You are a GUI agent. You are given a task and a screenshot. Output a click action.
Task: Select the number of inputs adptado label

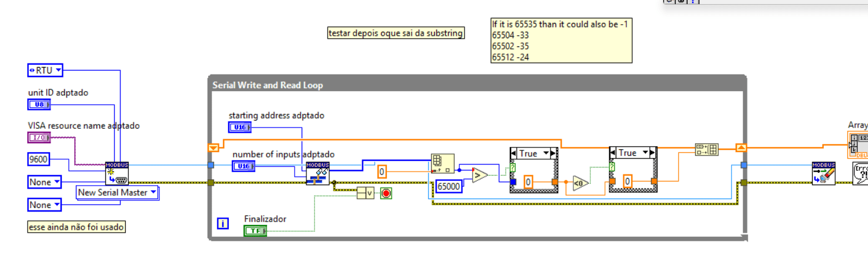[283, 154]
